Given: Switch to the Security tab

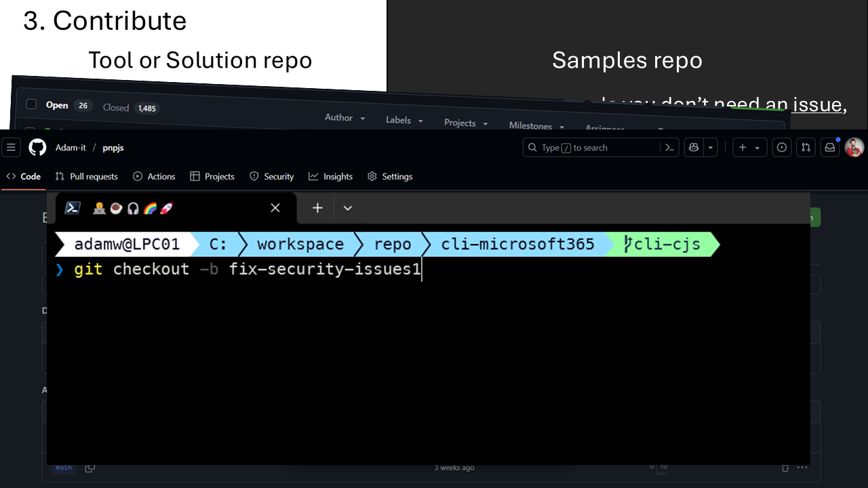Looking at the screenshot, I should pyautogui.click(x=271, y=176).
